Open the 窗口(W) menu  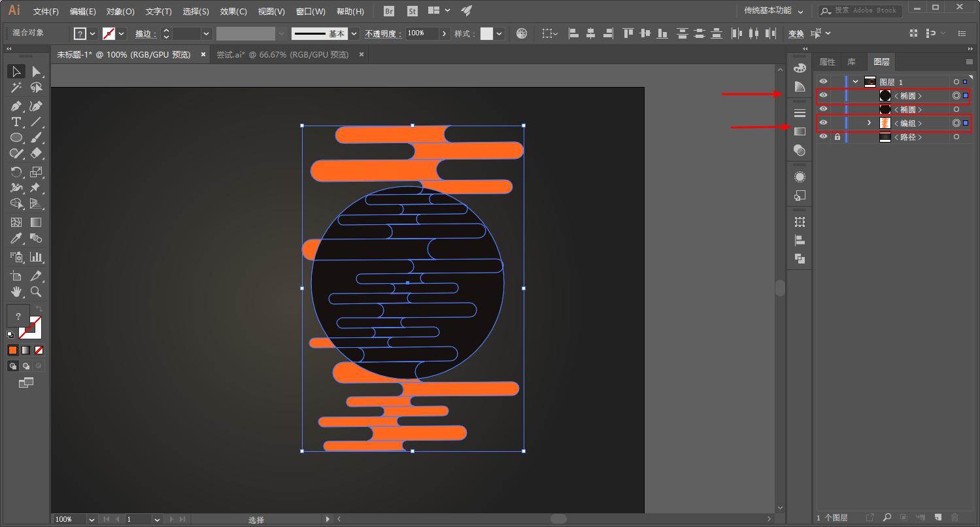coord(311,11)
